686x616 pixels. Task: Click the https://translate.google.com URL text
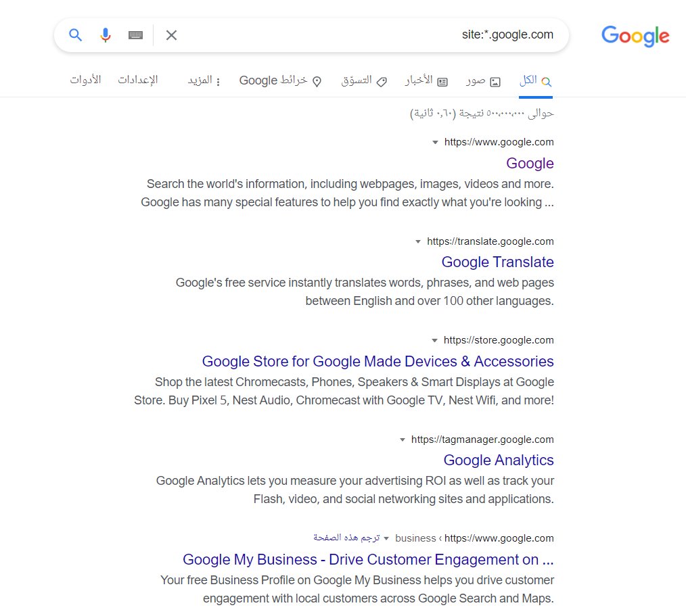[x=490, y=241]
